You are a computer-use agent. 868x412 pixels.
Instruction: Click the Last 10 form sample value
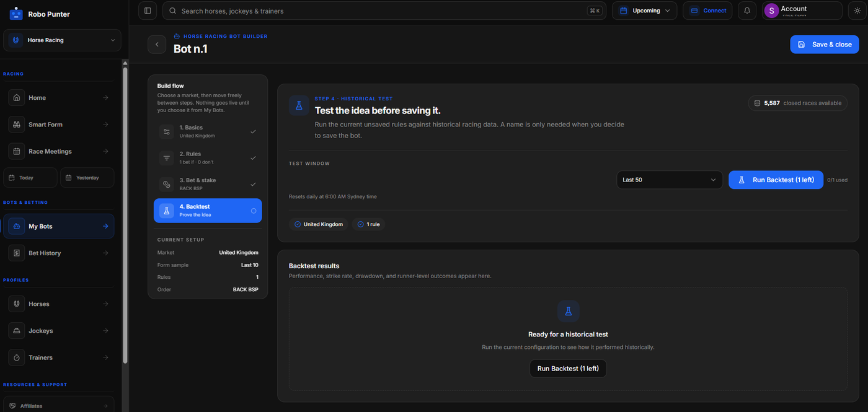coord(250,265)
